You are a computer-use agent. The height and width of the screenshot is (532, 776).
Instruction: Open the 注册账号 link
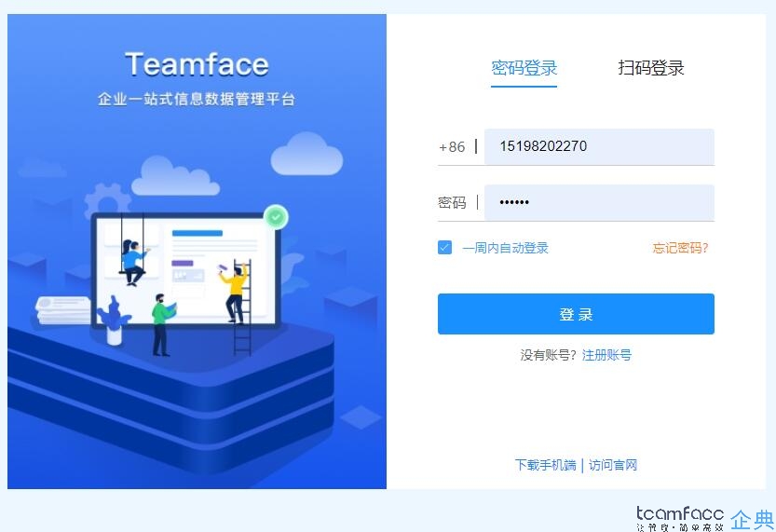point(606,355)
